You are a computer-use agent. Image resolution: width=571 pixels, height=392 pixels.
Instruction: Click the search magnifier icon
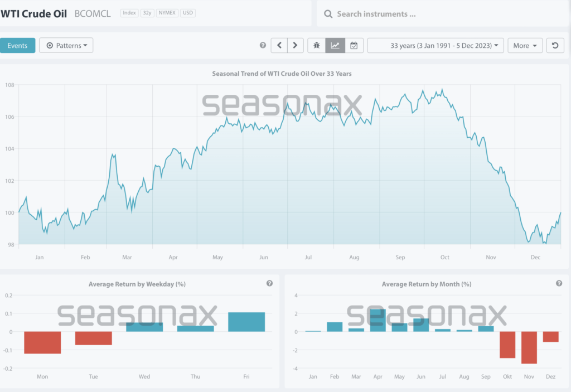coord(328,14)
